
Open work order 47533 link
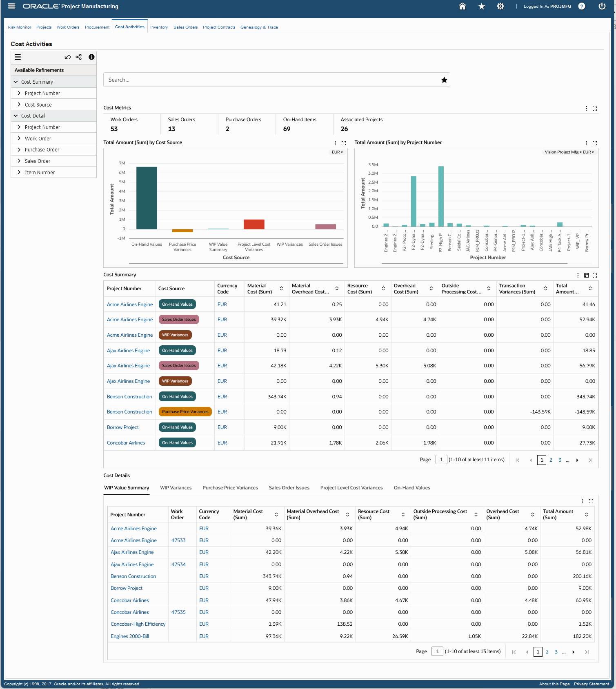click(x=178, y=540)
